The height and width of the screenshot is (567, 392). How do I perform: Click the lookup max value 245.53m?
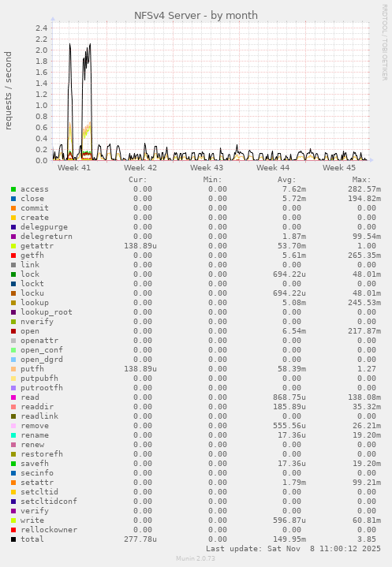pos(364,303)
